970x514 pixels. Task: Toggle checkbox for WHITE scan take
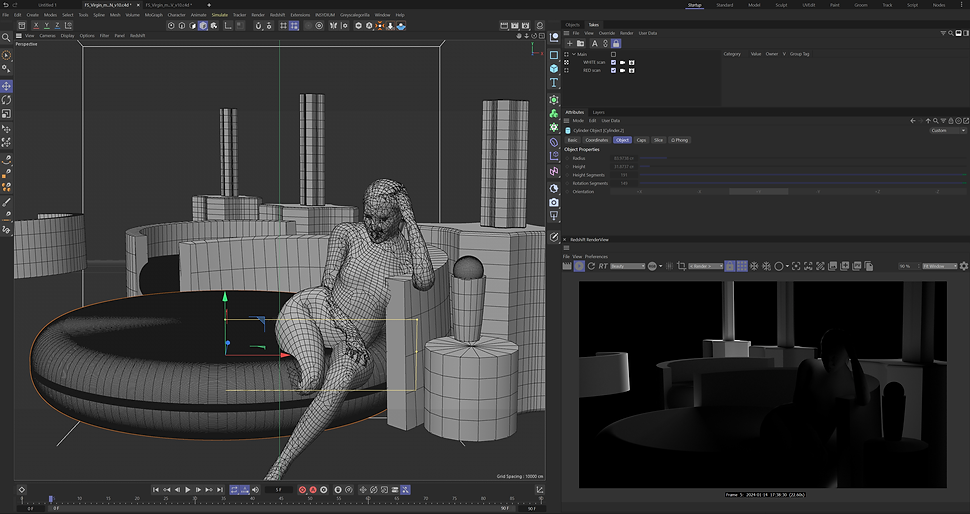[613, 62]
